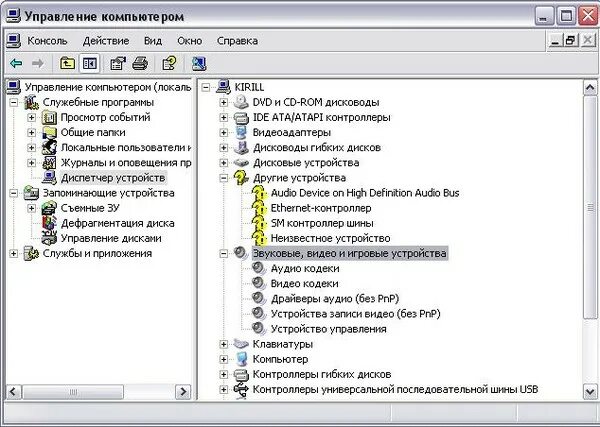
Task: Open the Окно menu
Action: [190, 41]
